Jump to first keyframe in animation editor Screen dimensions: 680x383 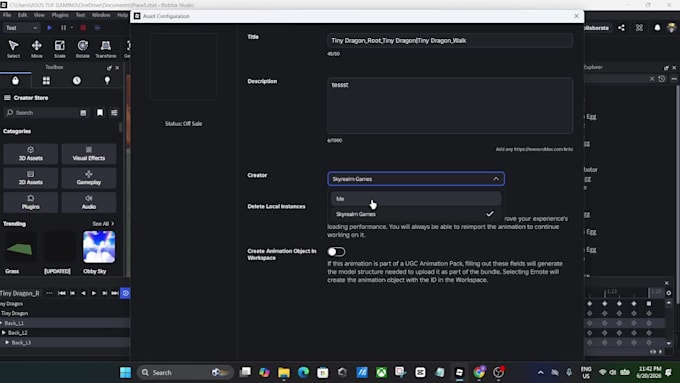coord(62,293)
